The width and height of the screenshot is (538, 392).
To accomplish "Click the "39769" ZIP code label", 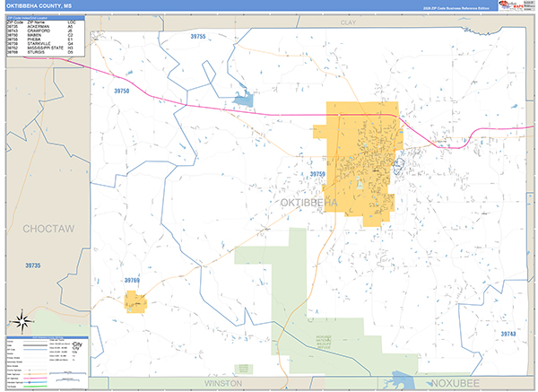I will pos(132,281).
